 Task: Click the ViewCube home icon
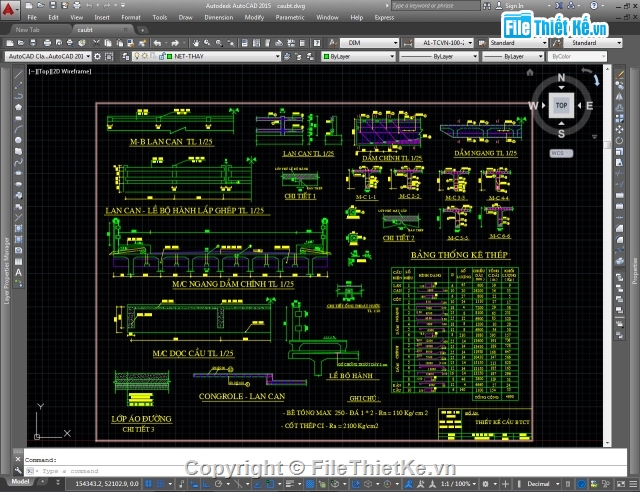click(530, 72)
